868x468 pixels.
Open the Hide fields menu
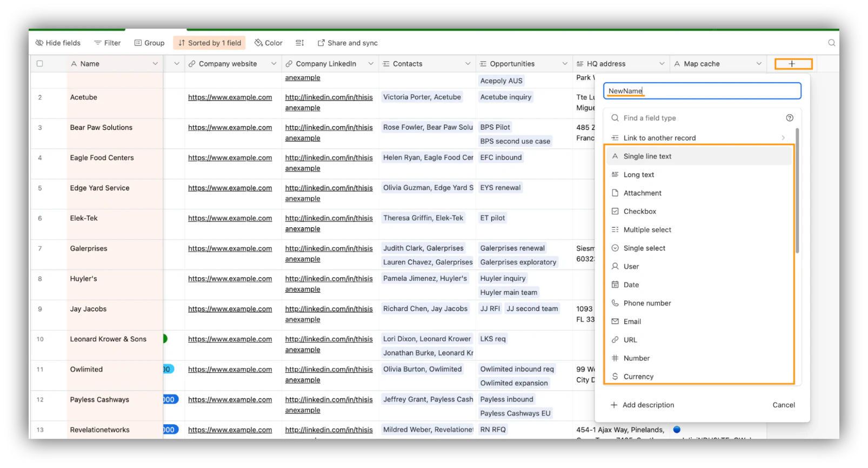(x=58, y=43)
